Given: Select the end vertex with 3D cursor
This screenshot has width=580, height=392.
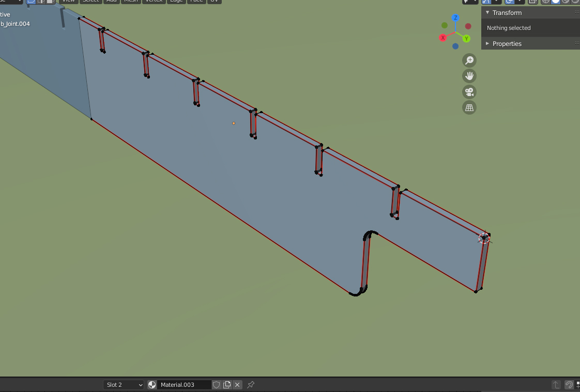Looking at the screenshot, I should pos(484,238).
